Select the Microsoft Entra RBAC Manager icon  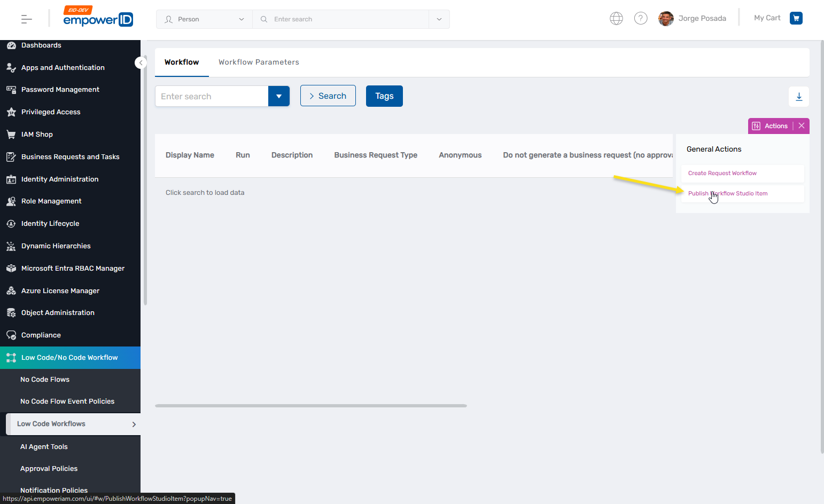pyautogui.click(x=12, y=268)
